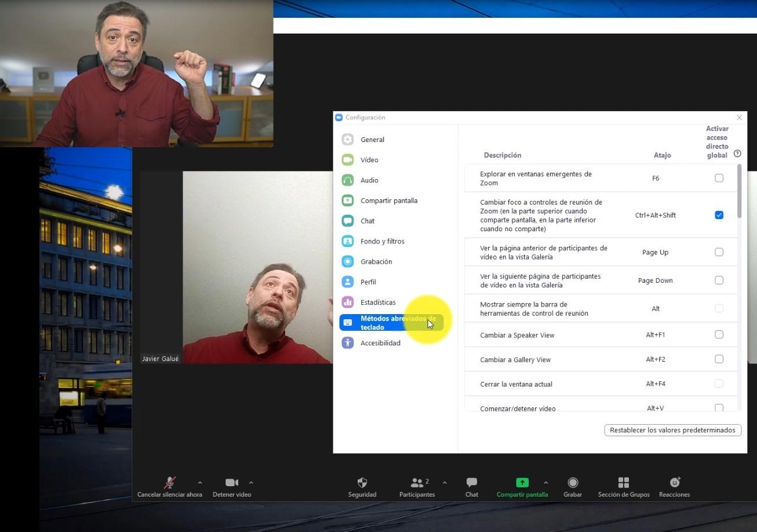Click 'Cambiar a Gallery View' description
Image resolution: width=757 pixels, height=532 pixels.
point(515,359)
